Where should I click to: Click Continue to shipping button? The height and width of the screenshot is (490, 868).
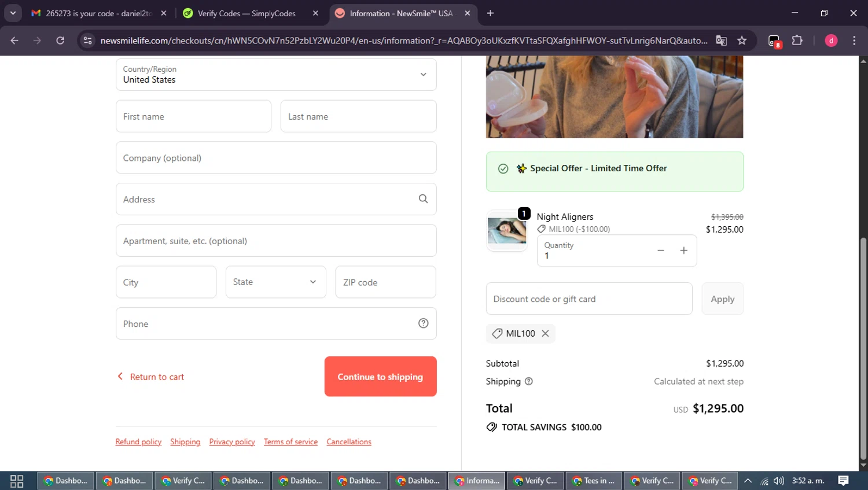[380, 377]
